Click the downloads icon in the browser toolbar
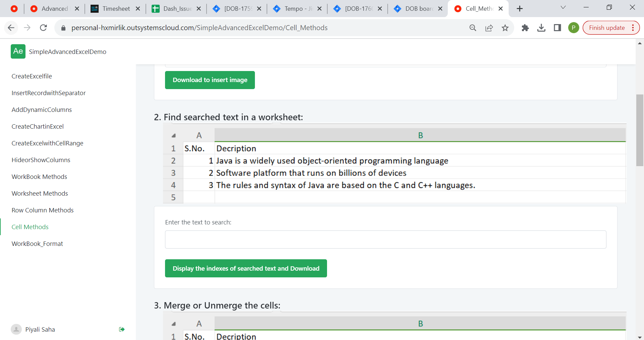Screen dimensions: 644x340 coord(541,28)
